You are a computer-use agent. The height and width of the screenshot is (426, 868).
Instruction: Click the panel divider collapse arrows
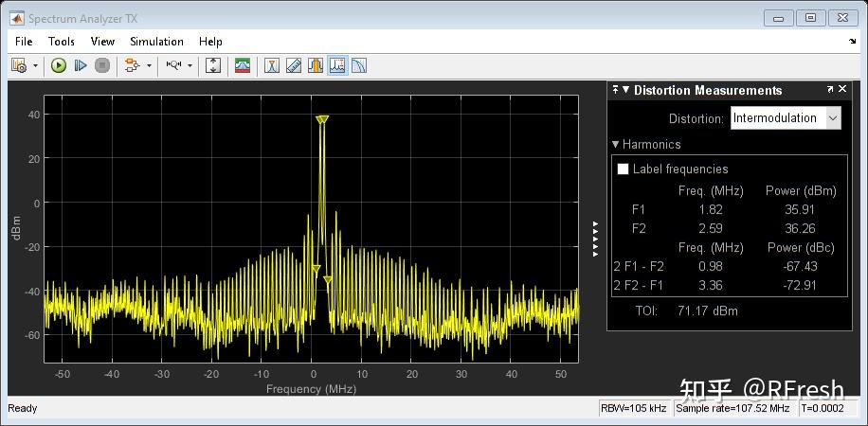click(x=595, y=239)
